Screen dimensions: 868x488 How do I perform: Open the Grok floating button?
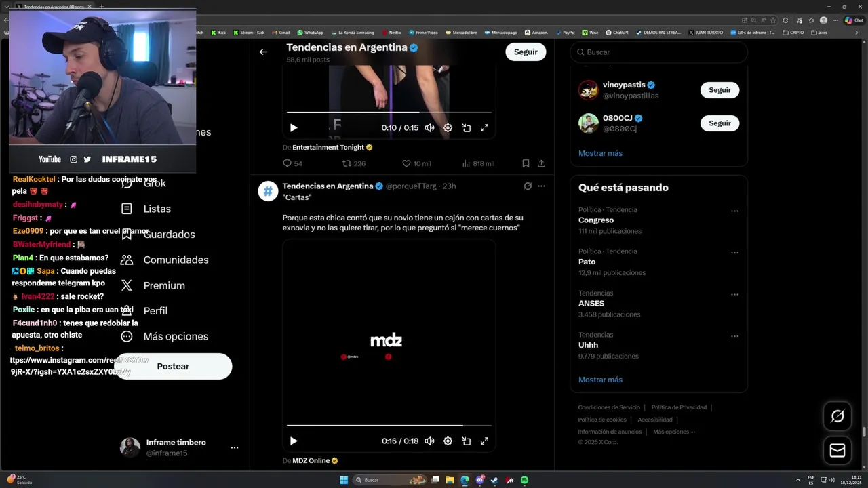[837, 416]
